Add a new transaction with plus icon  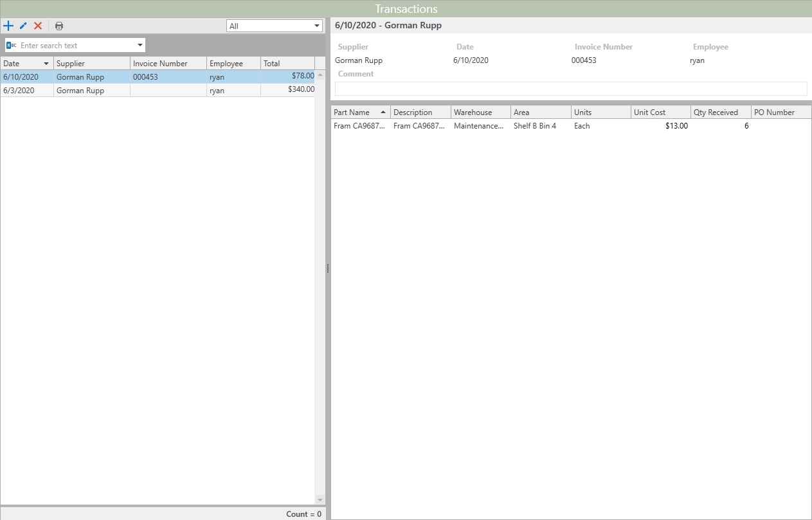point(8,26)
